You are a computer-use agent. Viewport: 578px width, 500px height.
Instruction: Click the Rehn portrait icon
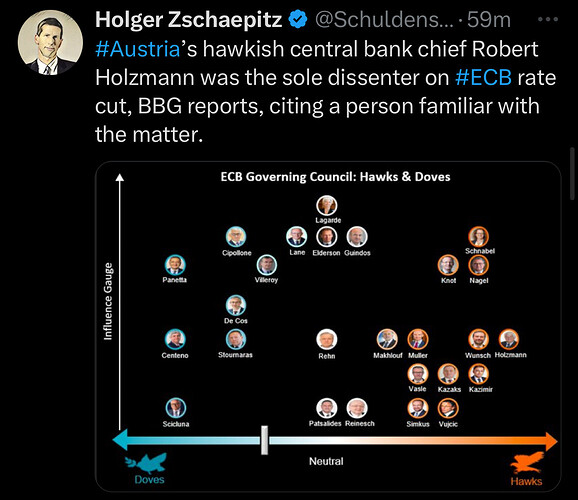(327, 339)
